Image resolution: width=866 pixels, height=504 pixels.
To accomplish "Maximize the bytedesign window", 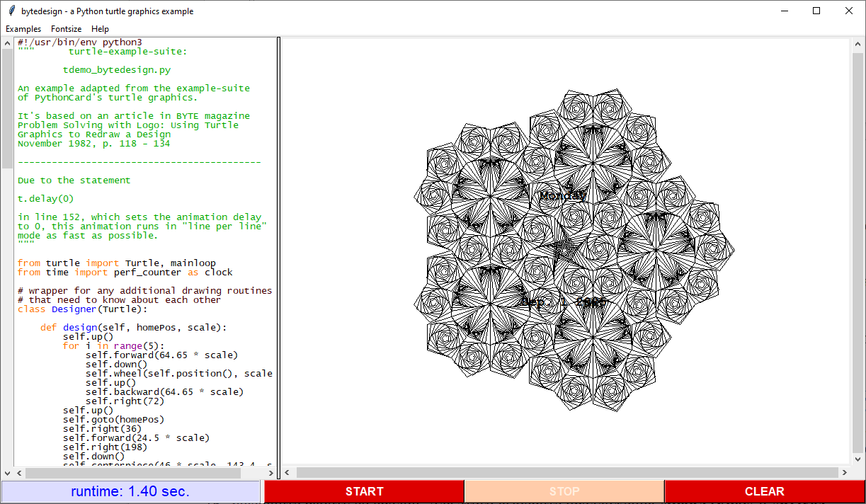I will 816,11.
